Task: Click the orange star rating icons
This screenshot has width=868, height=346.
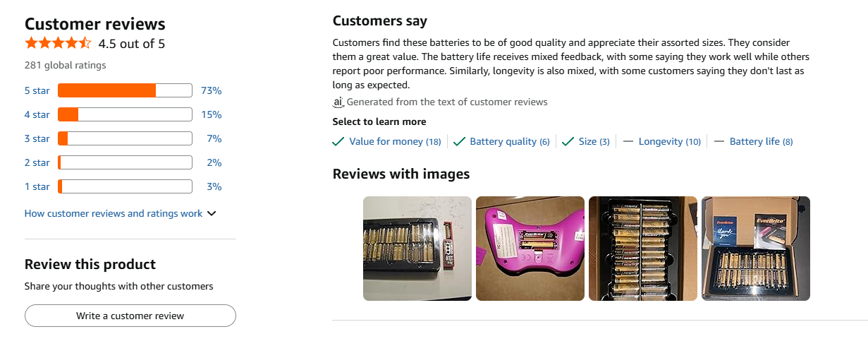Action: [58, 43]
